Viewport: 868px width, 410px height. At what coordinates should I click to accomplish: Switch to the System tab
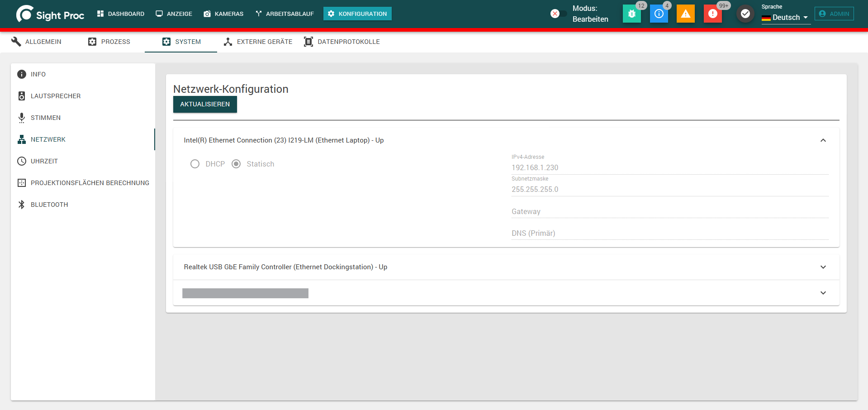pos(181,42)
